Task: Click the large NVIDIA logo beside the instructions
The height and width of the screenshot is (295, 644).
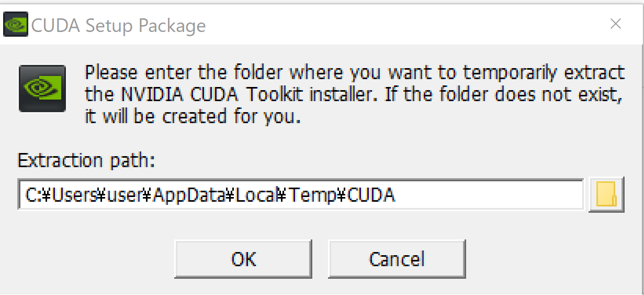Action: click(x=42, y=88)
